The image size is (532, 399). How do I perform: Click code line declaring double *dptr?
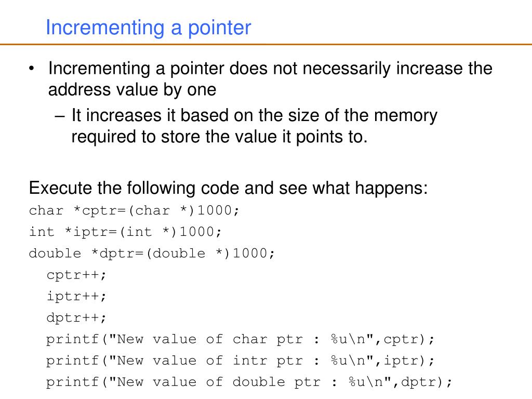pos(152,254)
